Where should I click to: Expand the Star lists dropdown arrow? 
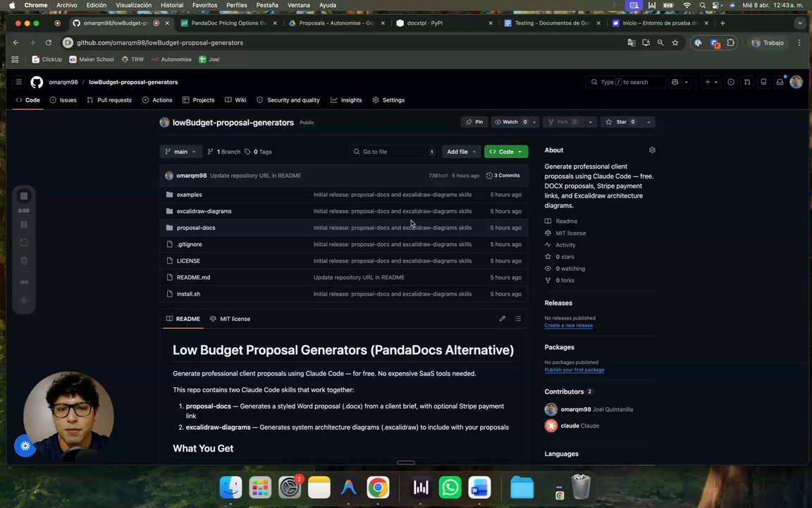coord(648,122)
